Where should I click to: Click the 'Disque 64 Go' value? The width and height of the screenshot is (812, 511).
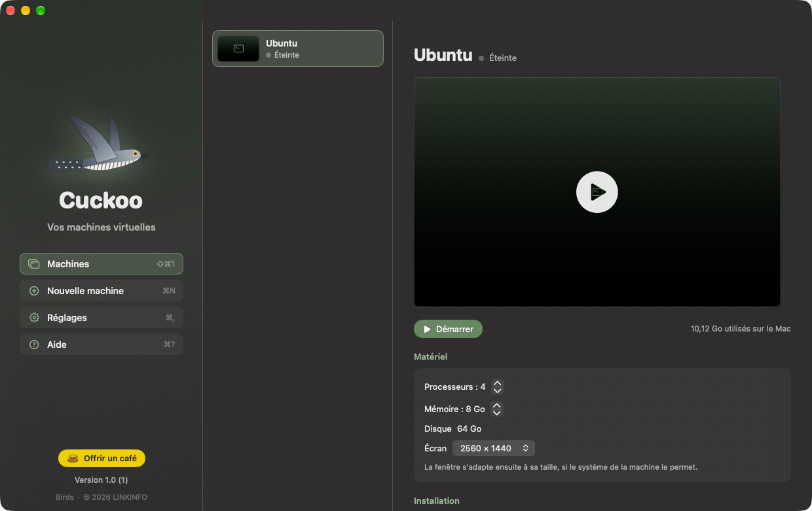click(x=469, y=428)
